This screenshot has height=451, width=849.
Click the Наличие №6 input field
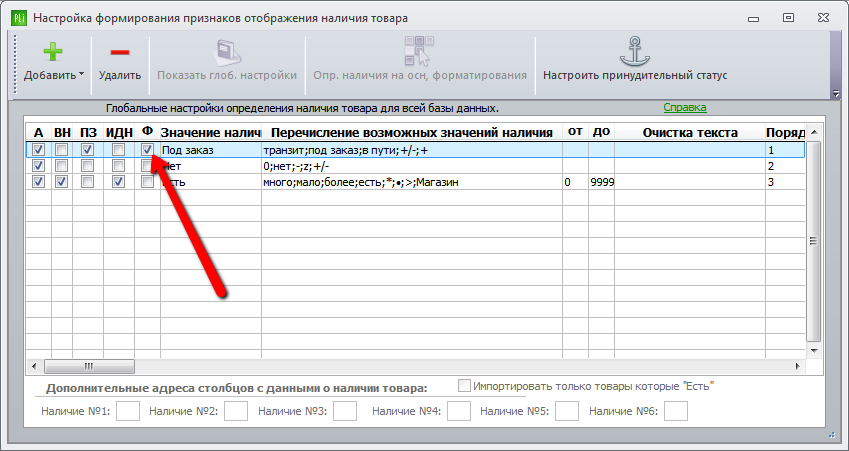click(x=676, y=411)
